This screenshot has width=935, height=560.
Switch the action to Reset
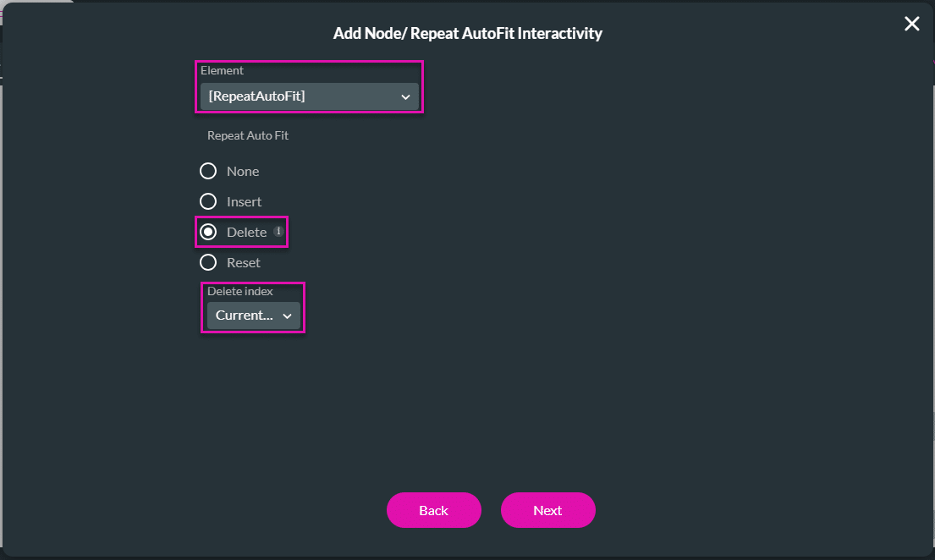point(208,262)
